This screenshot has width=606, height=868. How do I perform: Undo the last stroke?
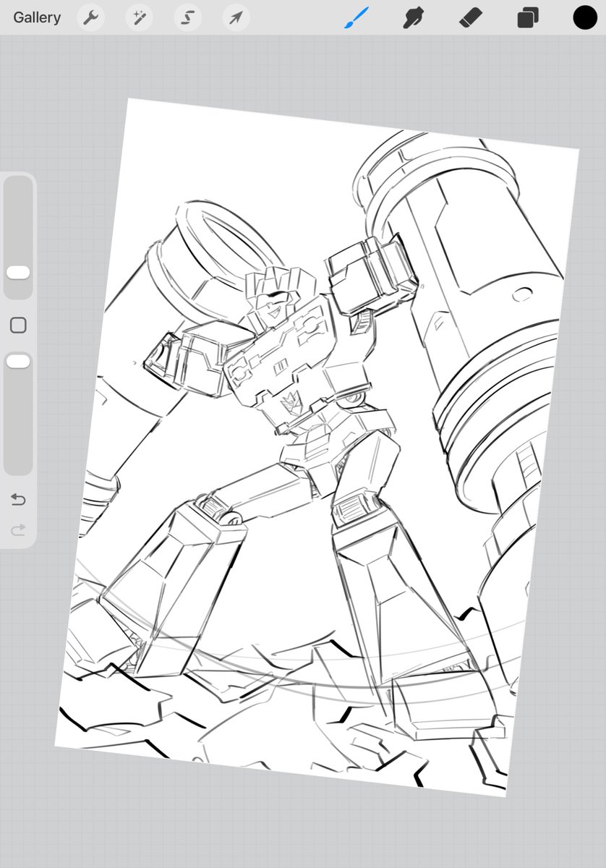pyautogui.click(x=18, y=500)
